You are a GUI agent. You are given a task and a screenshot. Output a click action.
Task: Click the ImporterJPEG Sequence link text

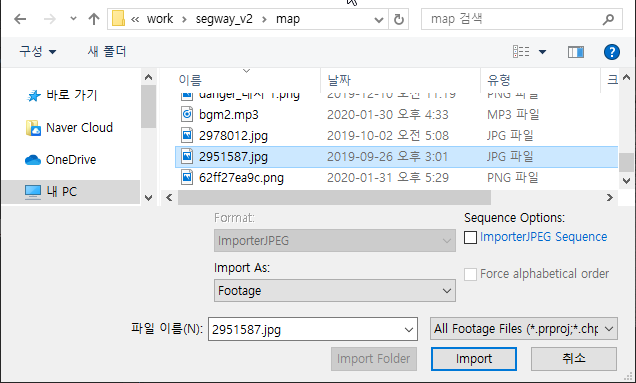pyautogui.click(x=544, y=237)
